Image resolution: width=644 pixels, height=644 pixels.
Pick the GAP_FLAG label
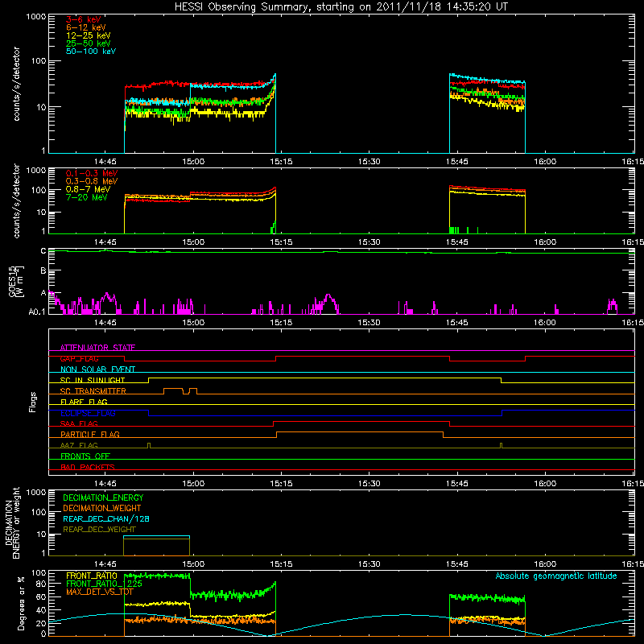(79, 358)
